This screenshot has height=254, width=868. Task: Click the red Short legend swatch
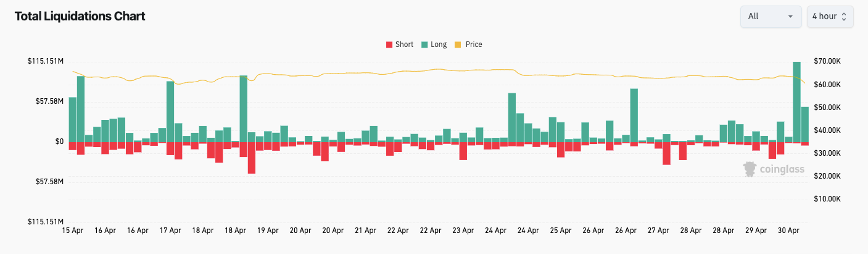[389, 44]
